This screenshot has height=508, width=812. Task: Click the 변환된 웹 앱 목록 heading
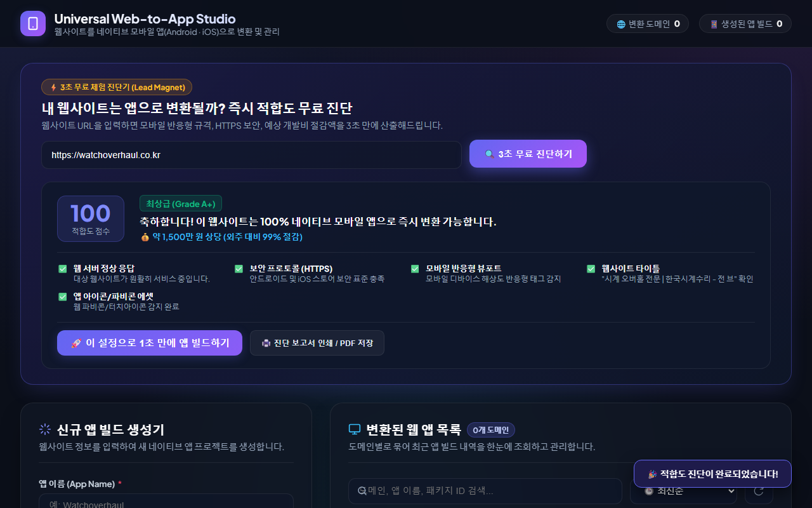coord(414,430)
